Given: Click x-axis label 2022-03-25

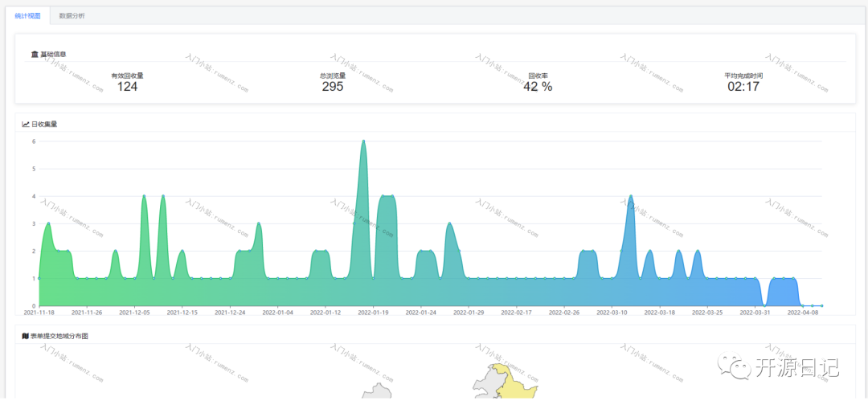Looking at the screenshot, I should coord(707,313).
